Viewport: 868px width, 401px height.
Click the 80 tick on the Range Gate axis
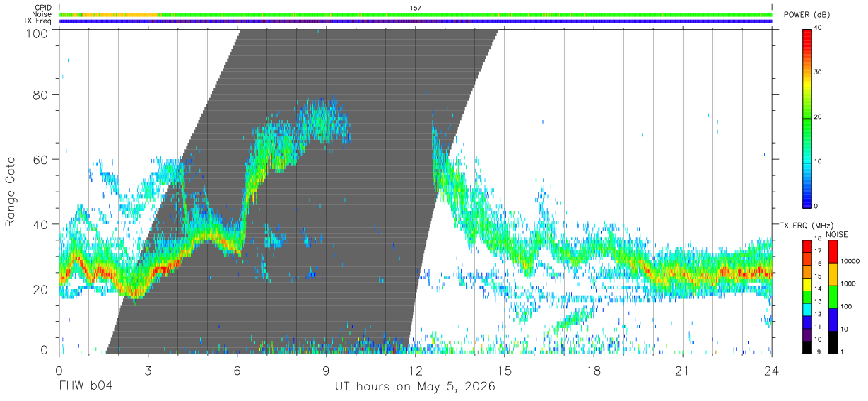[x=40, y=94]
